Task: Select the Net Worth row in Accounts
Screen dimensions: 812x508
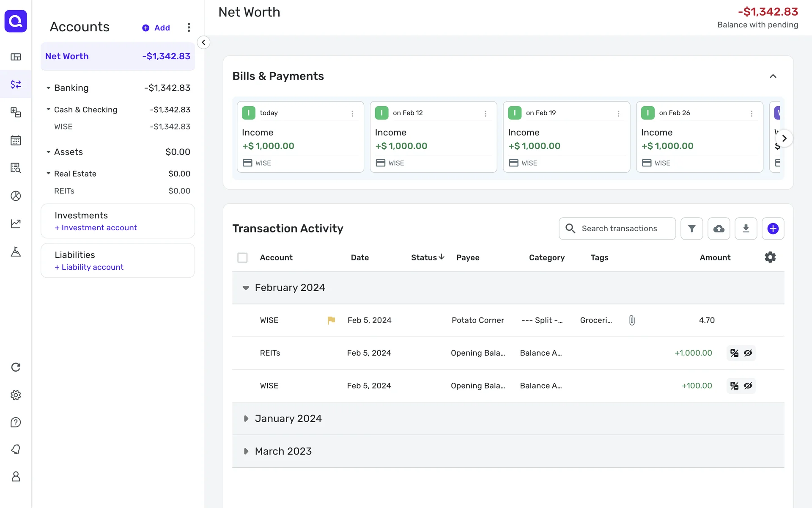Action: click(118, 56)
